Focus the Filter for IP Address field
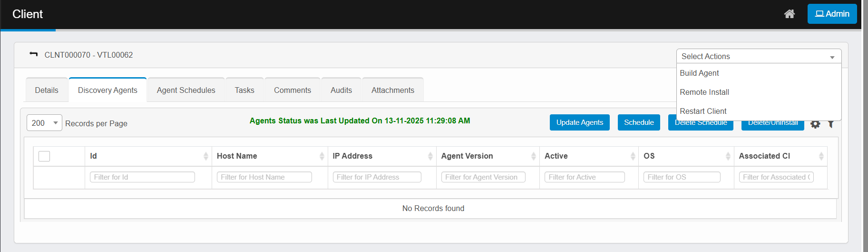The width and height of the screenshot is (868, 252). [x=377, y=177]
